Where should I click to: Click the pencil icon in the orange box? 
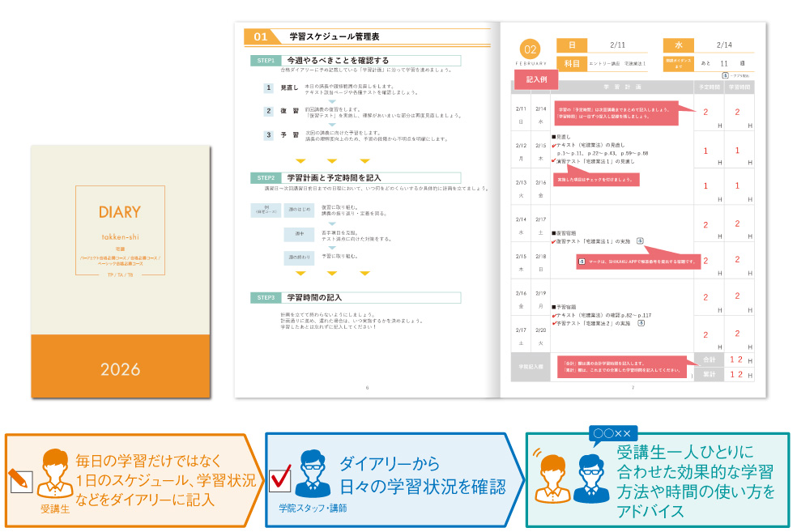[21, 481]
